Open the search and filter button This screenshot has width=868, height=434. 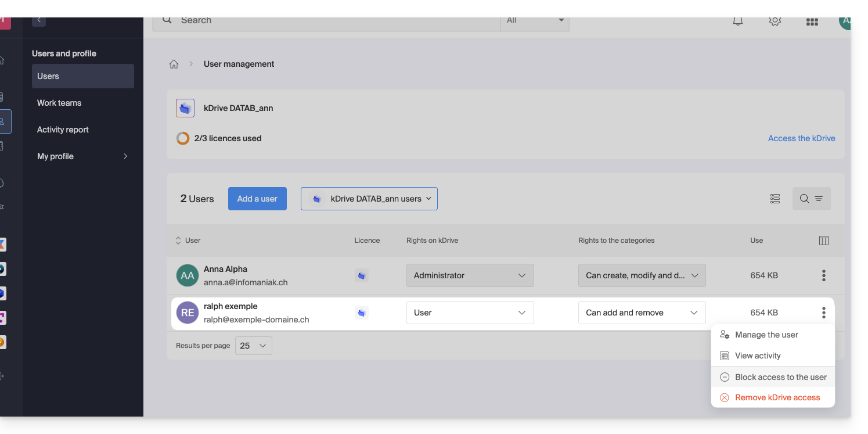pyautogui.click(x=811, y=199)
